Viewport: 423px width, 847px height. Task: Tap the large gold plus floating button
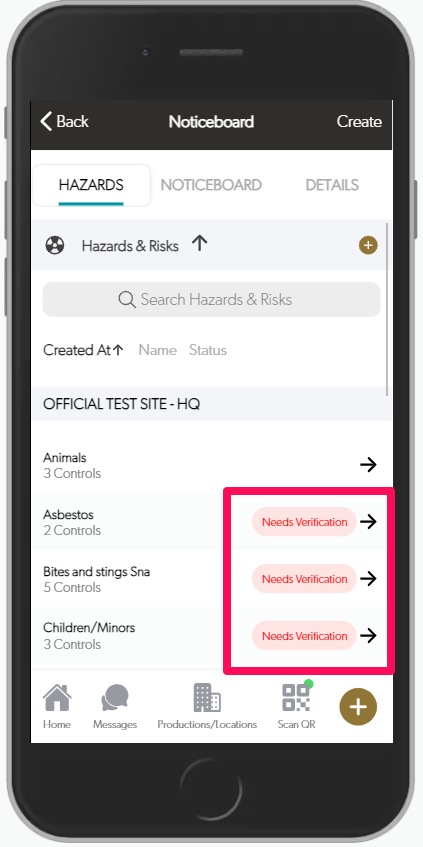point(358,707)
